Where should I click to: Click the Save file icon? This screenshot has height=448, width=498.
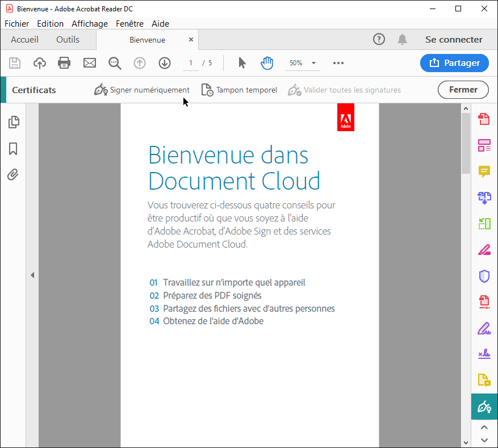coord(15,63)
